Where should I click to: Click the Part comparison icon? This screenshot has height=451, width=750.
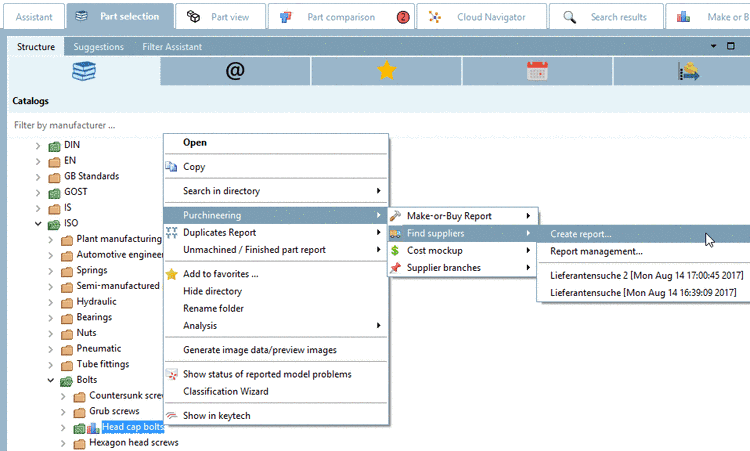[286, 17]
